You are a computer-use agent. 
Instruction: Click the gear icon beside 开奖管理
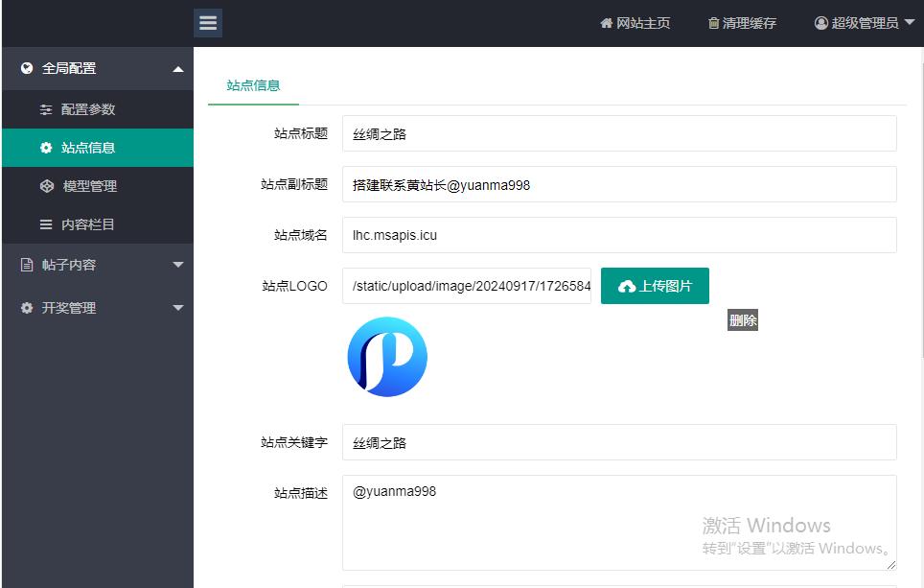(27, 308)
